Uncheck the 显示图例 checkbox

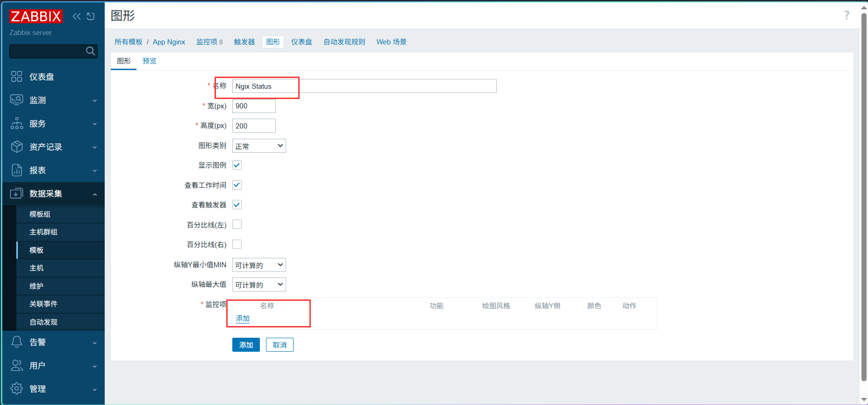[x=237, y=165]
